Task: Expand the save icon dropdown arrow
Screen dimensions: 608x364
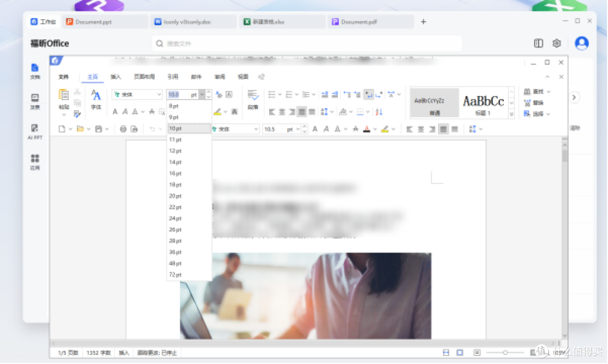Action: click(x=106, y=129)
